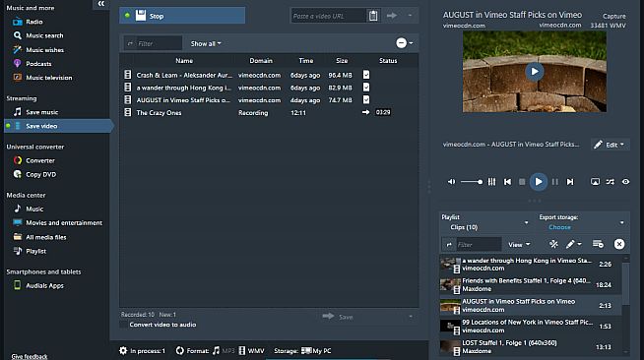Collapse the left sidebar with double-chevron icon
Viewport: 644px width, 360px height.
coord(101,4)
